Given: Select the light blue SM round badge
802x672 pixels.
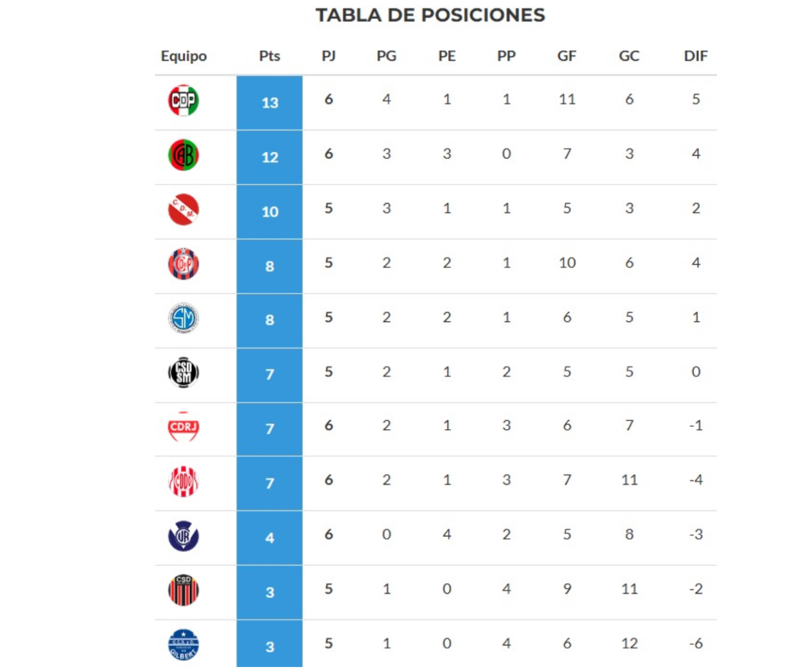Looking at the screenshot, I should (x=183, y=318).
